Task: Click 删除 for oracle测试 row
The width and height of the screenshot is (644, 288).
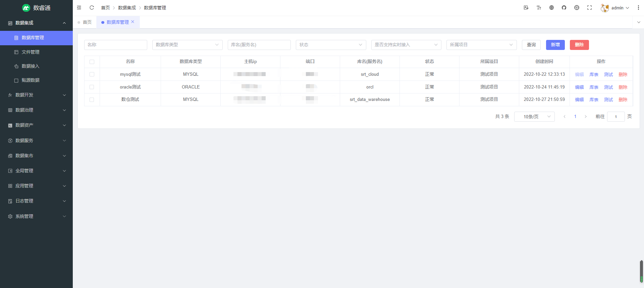Action: [x=623, y=87]
